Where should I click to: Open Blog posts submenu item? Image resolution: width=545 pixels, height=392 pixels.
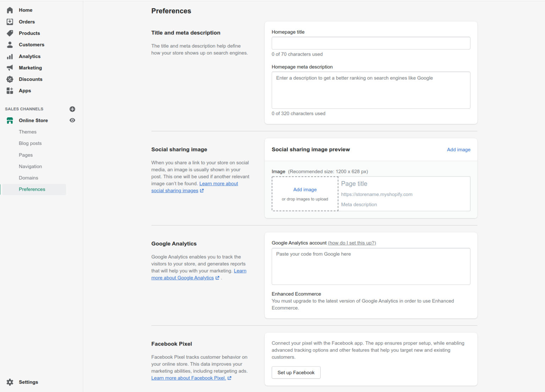(x=30, y=143)
